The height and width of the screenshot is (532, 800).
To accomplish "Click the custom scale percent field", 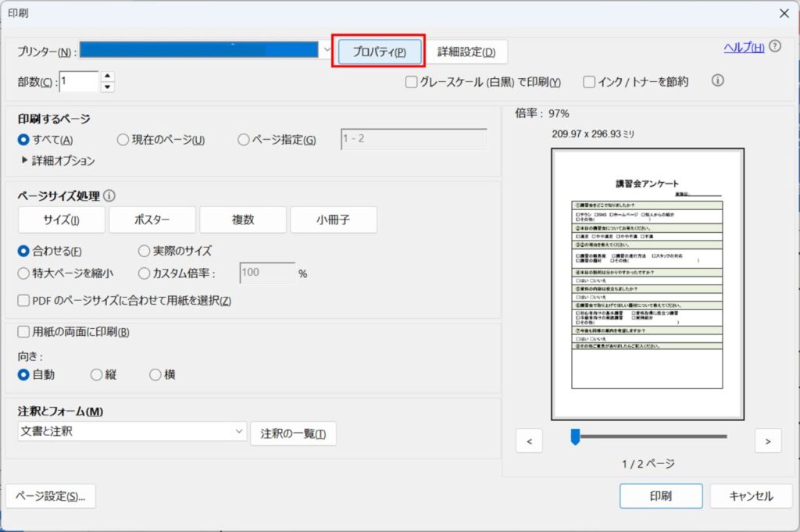I will [x=267, y=273].
